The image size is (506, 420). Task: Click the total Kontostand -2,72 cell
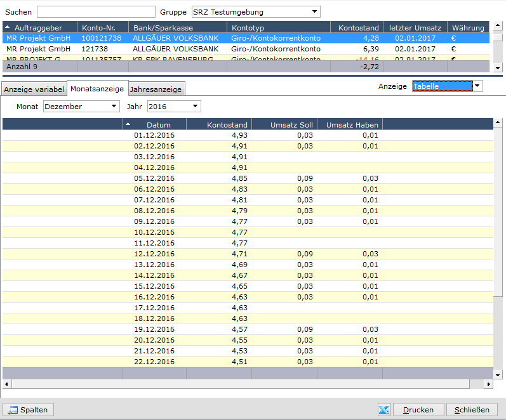tap(357, 67)
